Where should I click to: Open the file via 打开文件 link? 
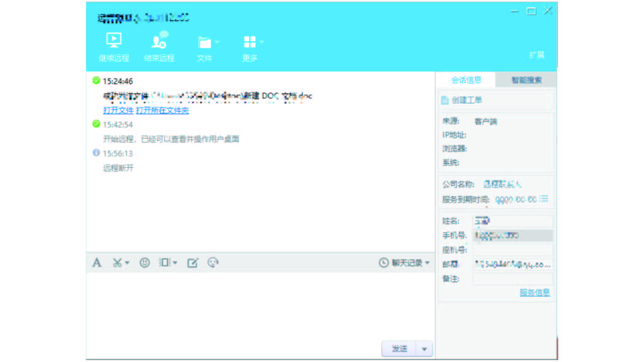[118, 110]
